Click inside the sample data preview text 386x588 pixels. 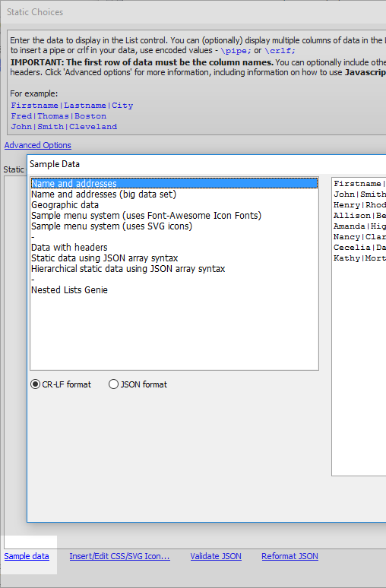point(359,326)
